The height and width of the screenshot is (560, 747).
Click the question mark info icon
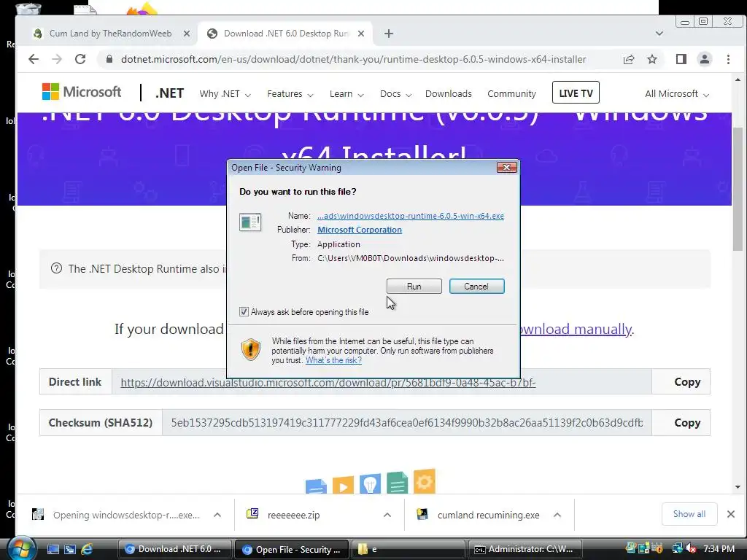tap(56, 268)
